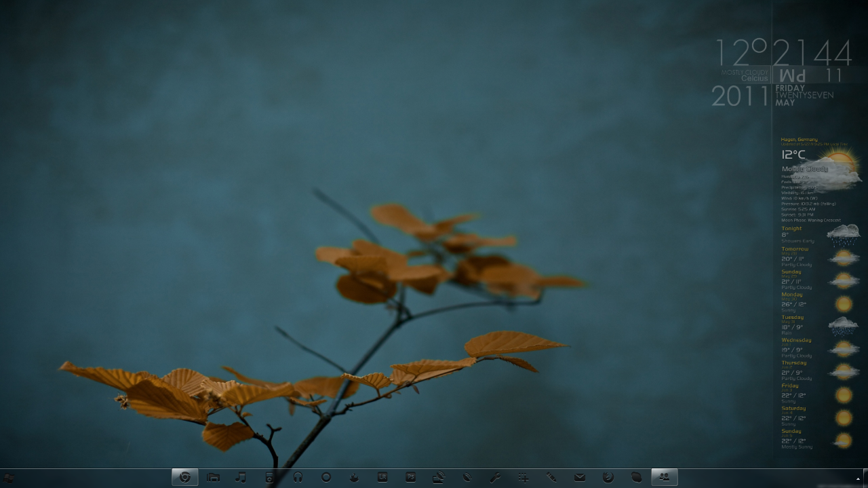
Task: Launch the music note app in taskbar
Action: point(241,477)
